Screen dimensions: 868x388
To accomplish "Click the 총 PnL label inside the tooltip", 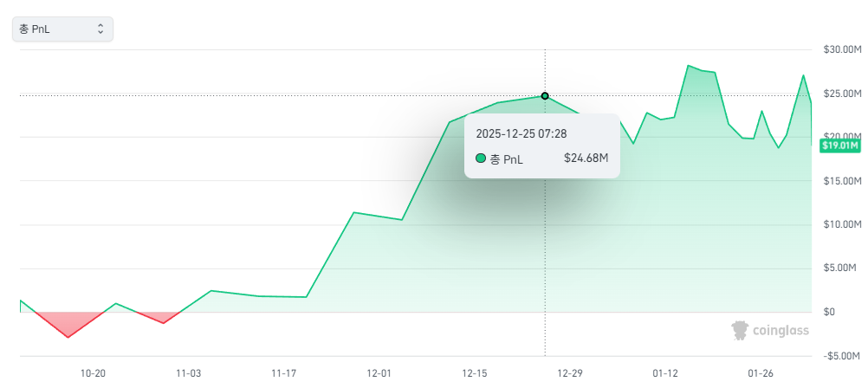I will coord(507,158).
